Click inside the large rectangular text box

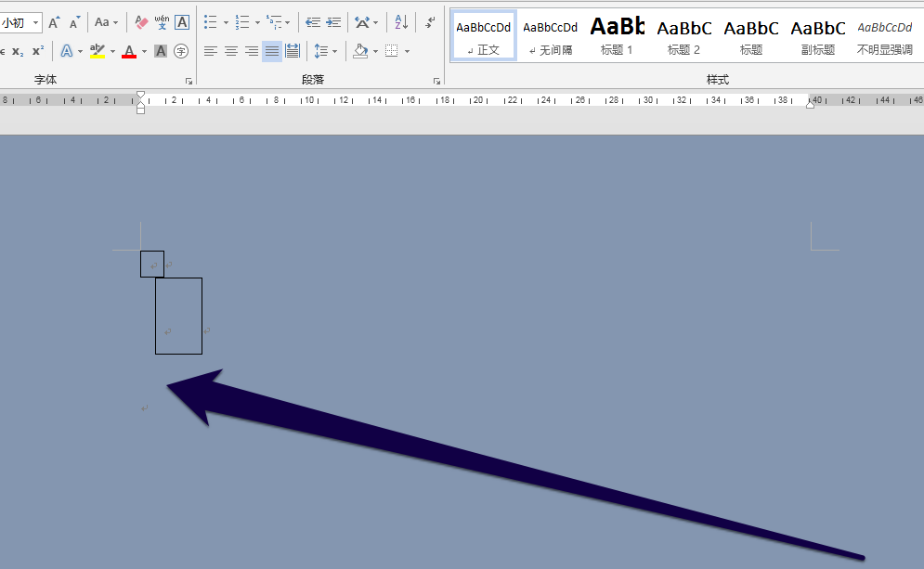click(x=178, y=316)
